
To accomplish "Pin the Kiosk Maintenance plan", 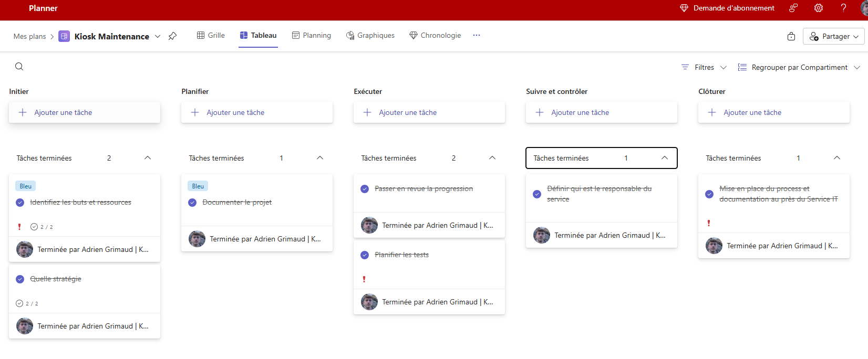I will [x=172, y=36].
